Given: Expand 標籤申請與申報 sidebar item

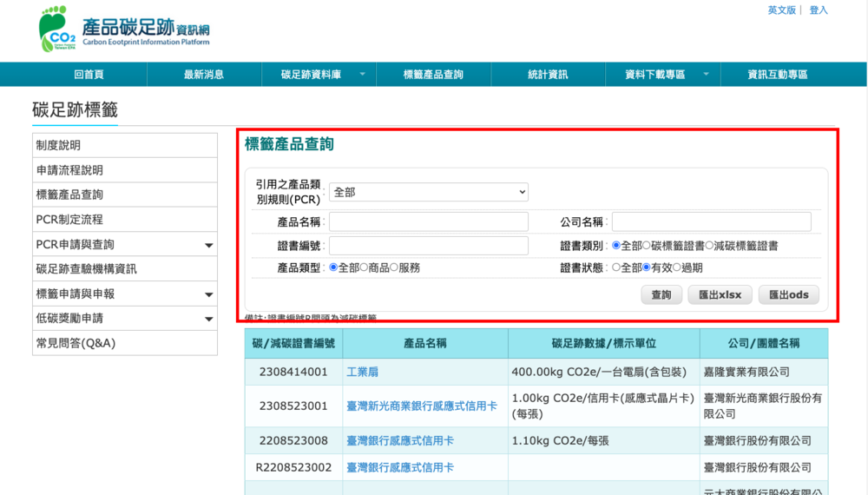Looking at the screenshot, I should click(x=208, y=295).
